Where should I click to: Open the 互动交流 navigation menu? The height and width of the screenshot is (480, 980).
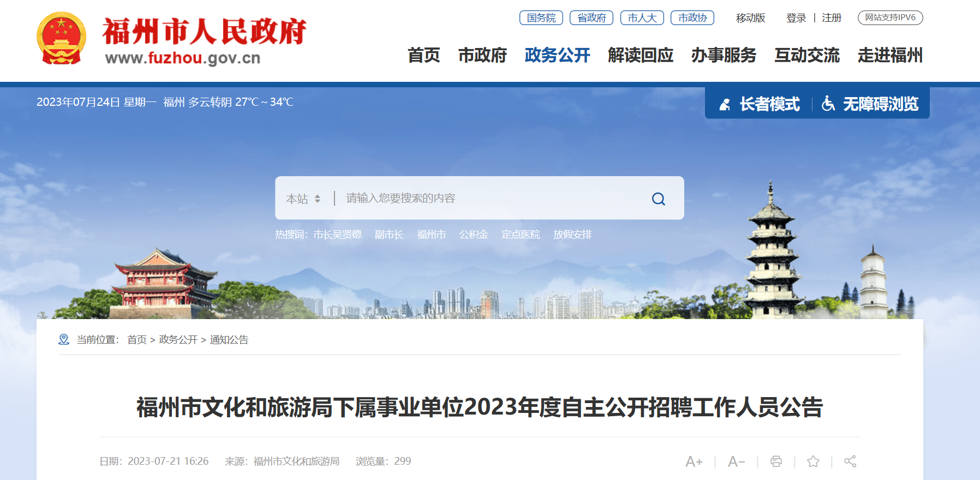pyautogui.click(x=807, y=55)
